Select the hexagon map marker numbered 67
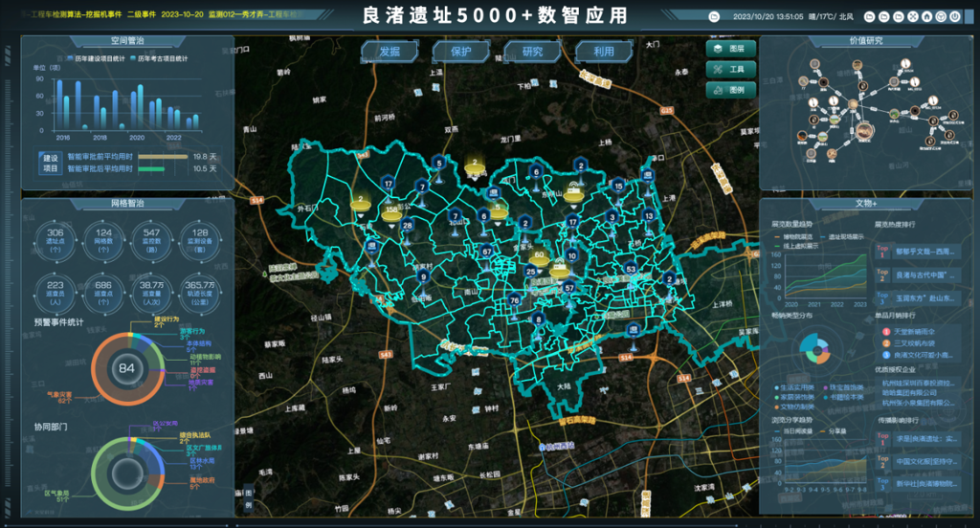 [x=487, y=252]
